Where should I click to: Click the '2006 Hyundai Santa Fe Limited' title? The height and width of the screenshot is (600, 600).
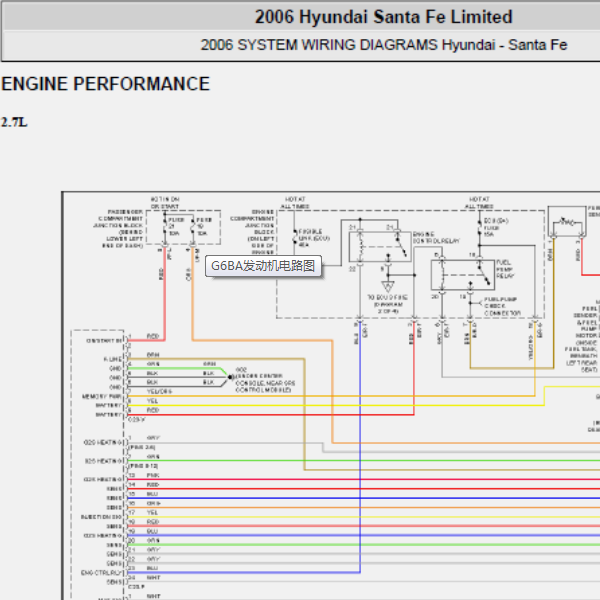coord(383,17)
